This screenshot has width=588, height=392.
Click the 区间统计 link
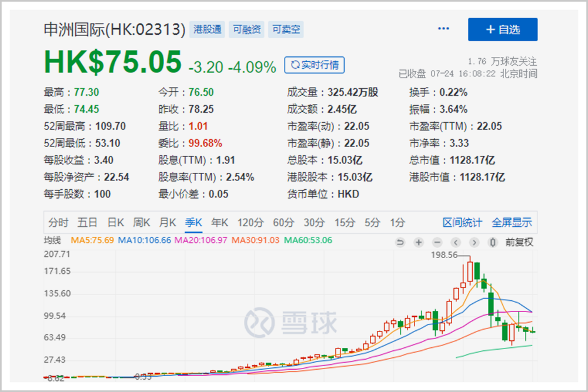click(462, 223)
